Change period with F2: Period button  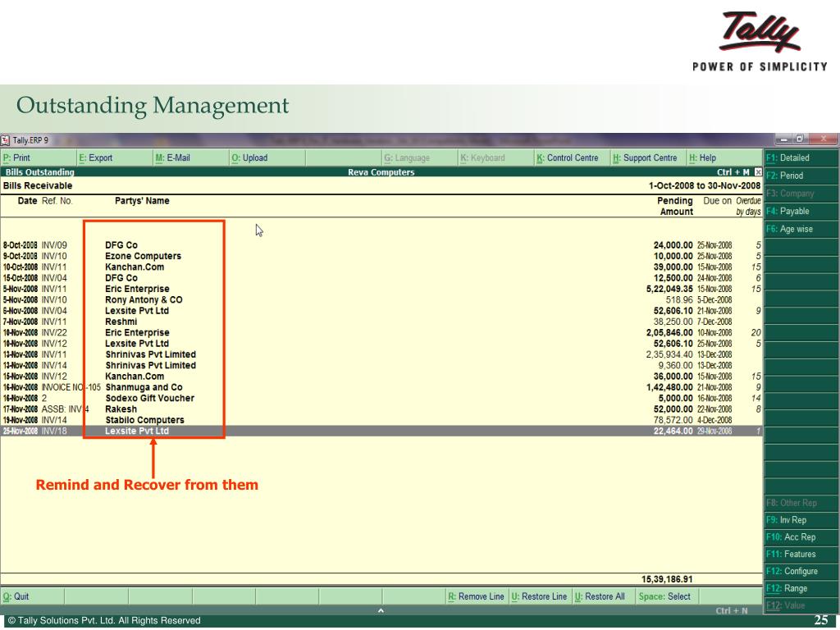801,176
